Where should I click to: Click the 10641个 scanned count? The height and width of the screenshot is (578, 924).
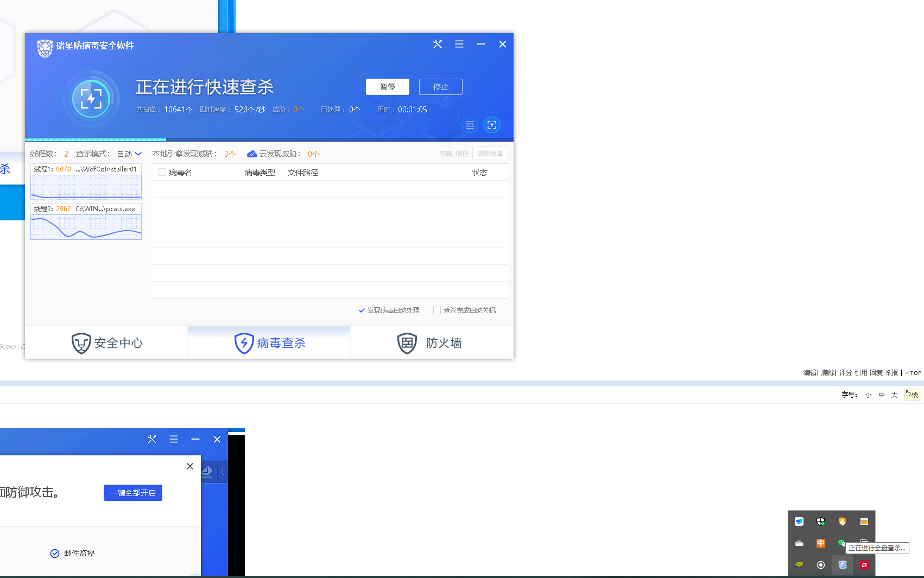(x=179, y=110)
